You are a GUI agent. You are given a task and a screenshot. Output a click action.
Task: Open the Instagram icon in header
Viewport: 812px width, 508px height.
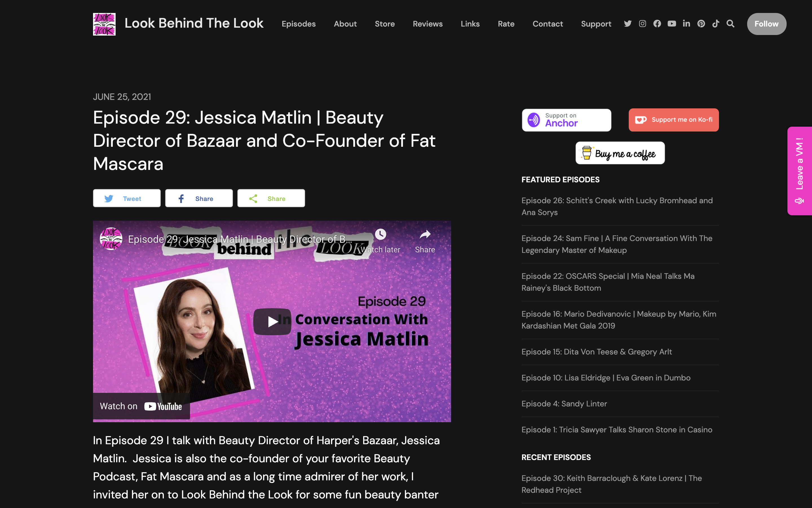pyautogui.click(x=642, y=23)
